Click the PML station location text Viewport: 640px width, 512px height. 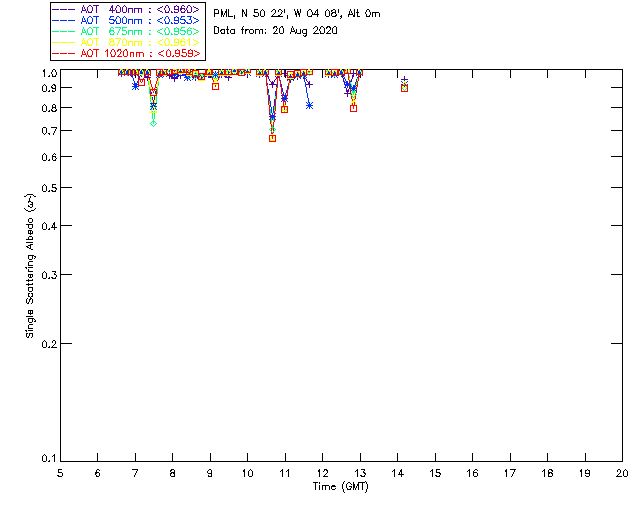pyautogui.click(x=297, y=14)
